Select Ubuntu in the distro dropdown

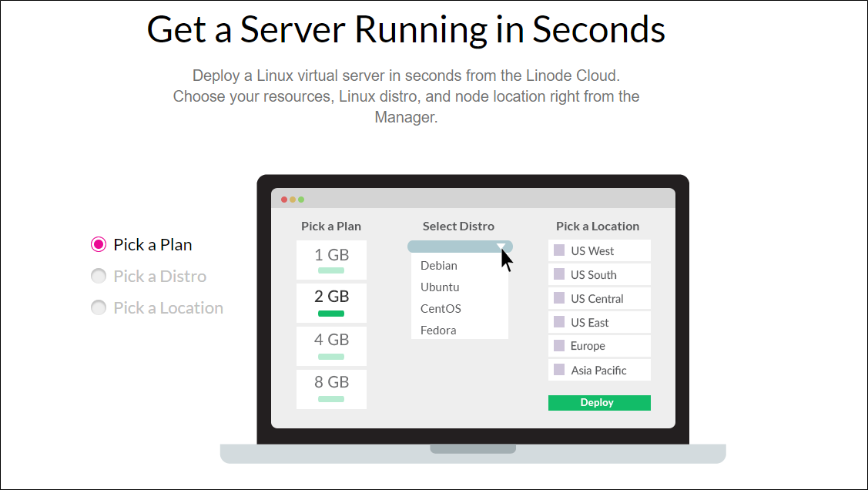440,287
